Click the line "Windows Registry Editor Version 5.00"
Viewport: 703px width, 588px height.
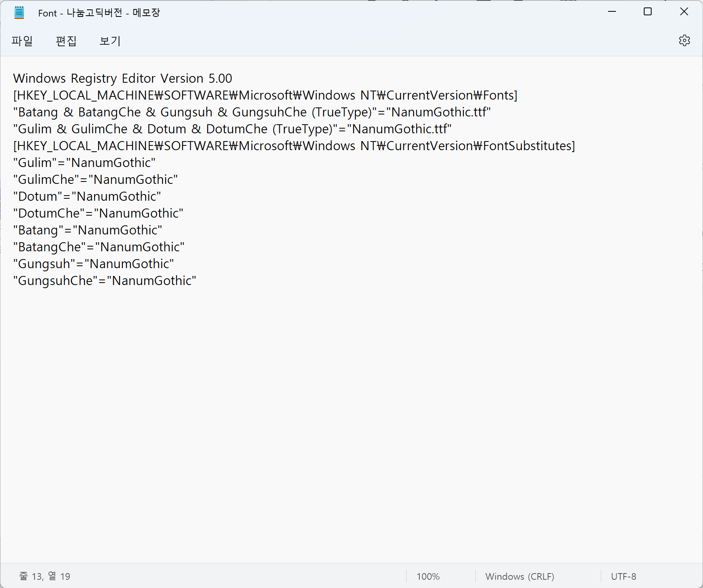coord(123,78)
